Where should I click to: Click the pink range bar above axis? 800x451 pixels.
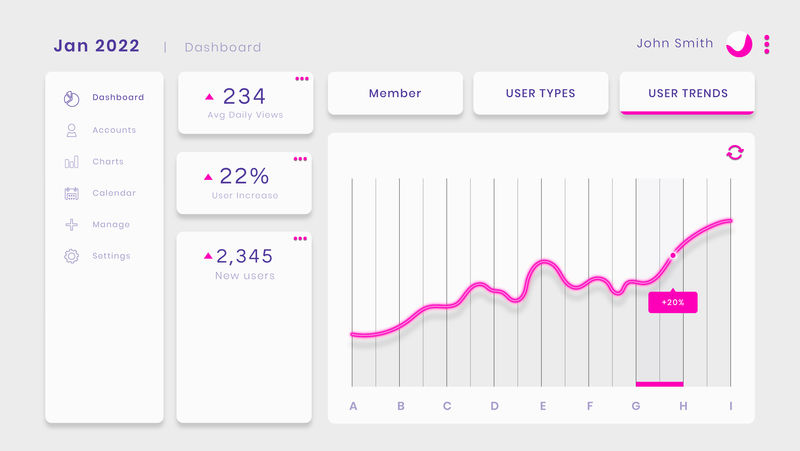pyautogui.click(x=660, y=383)
